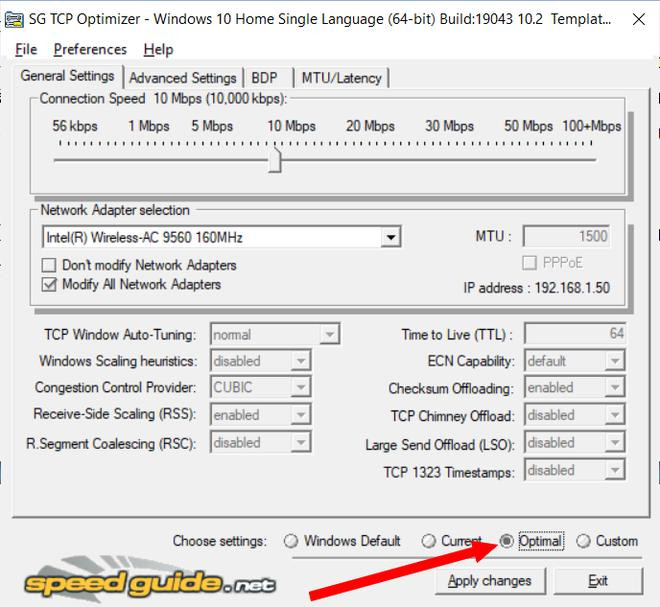Screen dimensions: 660x607
Task: Switch to the MTU/Latency tab
Action: [x=341, y=78]
